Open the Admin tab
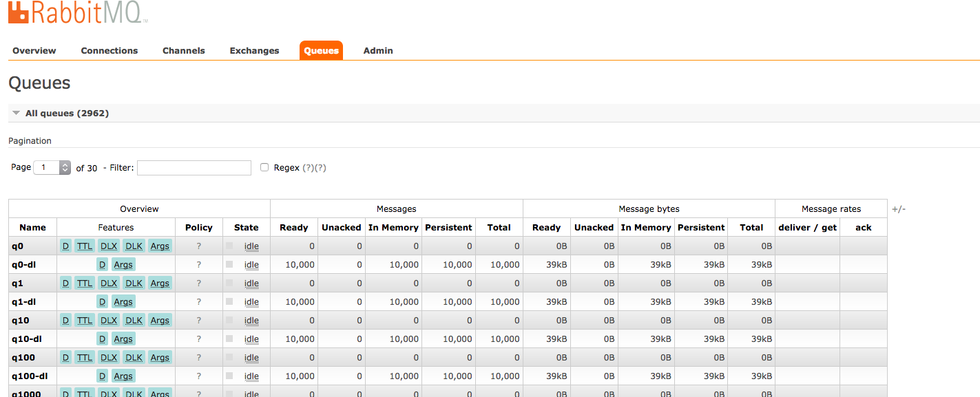This screenshot has height=397, width=980. [x=377, y=50]
